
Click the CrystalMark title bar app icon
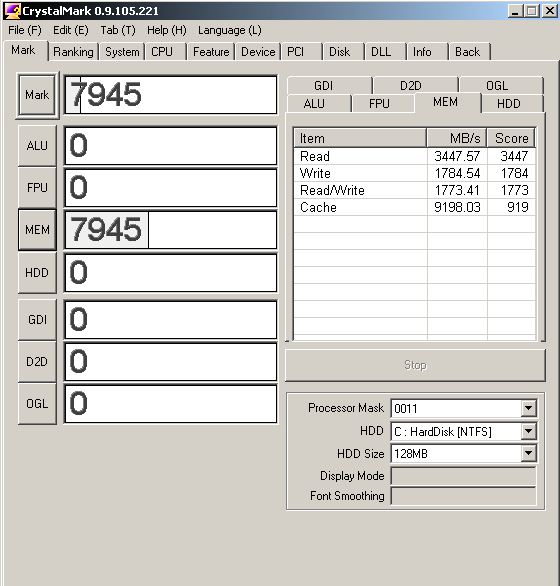point(13,10)
